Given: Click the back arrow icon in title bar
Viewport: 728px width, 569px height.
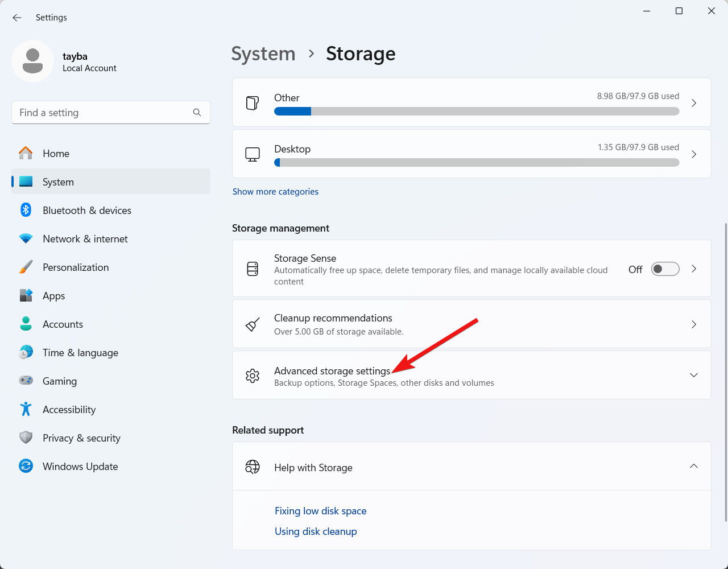Looking at the screenshot, I should tap(17, 18).
